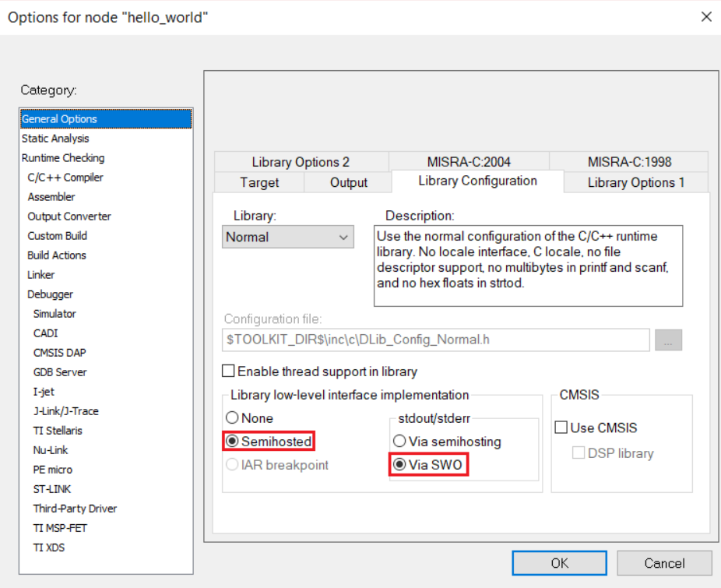The width and height of the screenshot is (721, 588).
Task: Click the Configuration file path field
Action: [x=436, y=340]
